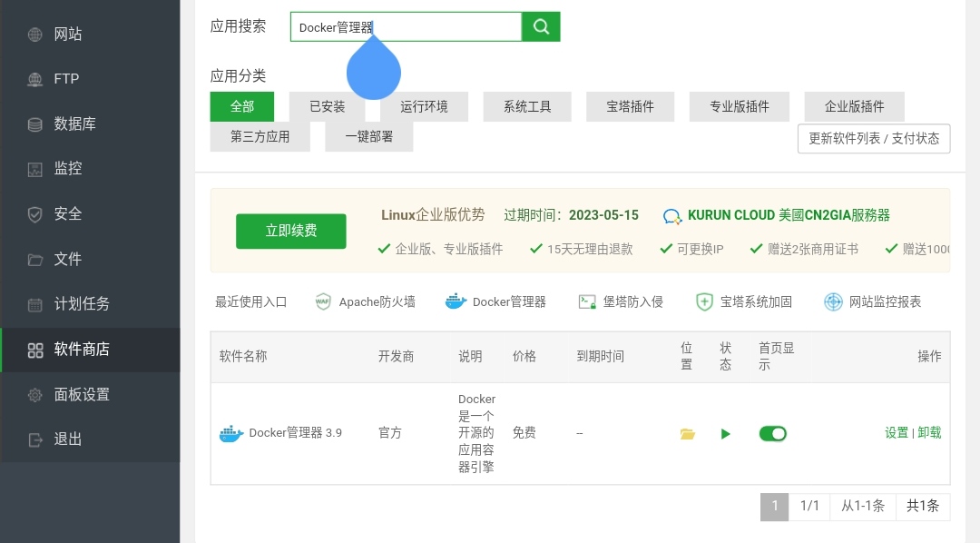The width and height of the screenshot is (980, 543).
Task: Click the 立即续费 green button
Action: click(291, 231)
